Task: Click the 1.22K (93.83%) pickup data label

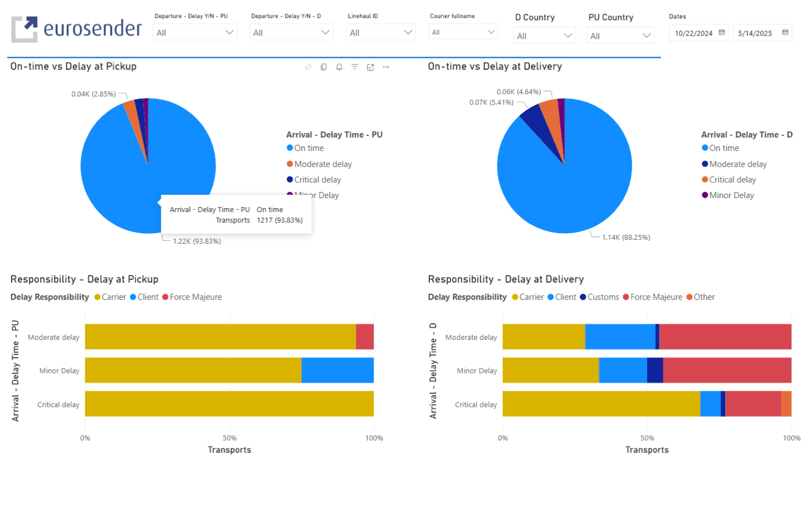Action: tap(197, 241)
